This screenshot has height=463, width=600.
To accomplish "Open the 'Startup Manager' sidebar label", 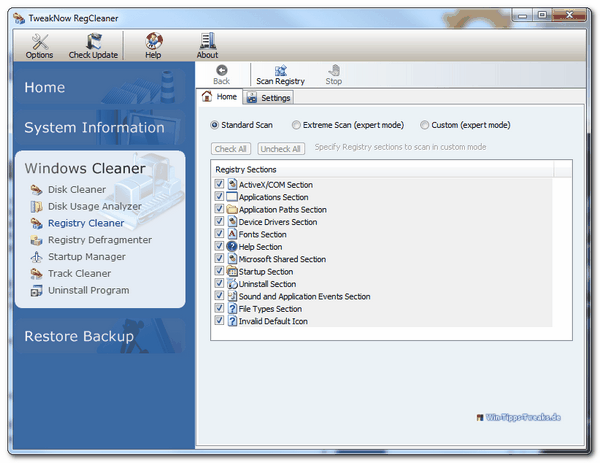I will point(87,257).
